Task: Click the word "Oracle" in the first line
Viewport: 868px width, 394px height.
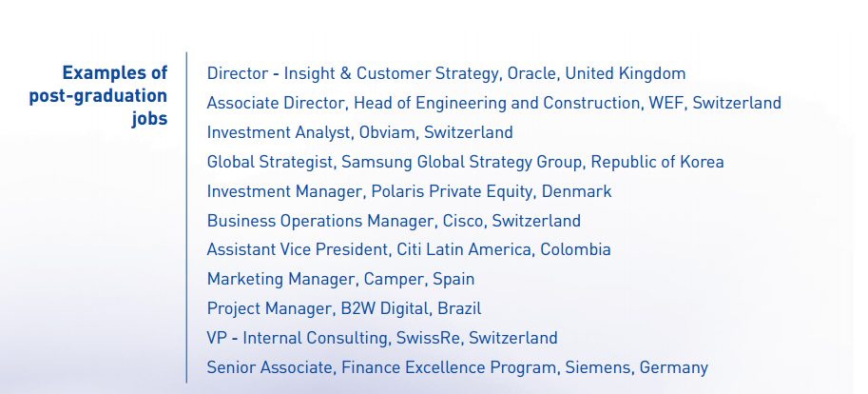Action: [533, 73]
